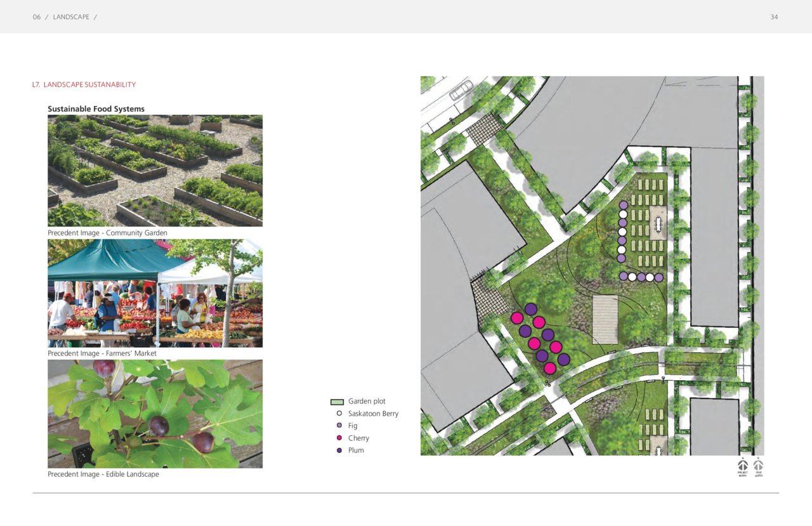Image resolution: width=812 pixels, height=526 pixels.
Task: Select 'Precedent Image - Edible Landscape' caption
Action: click(103, 474)
